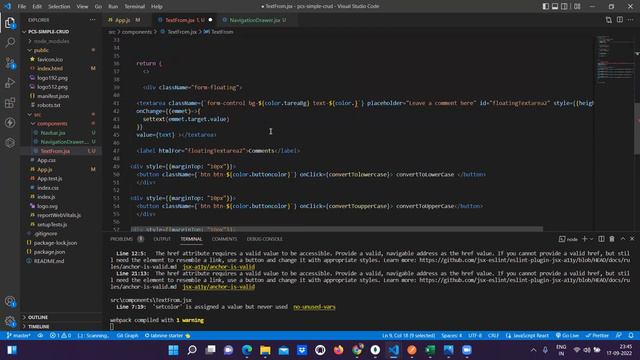Open the Manage gear in the activity bar
The height and width of the screenshot is (360, 640).
tap(10, 321)
